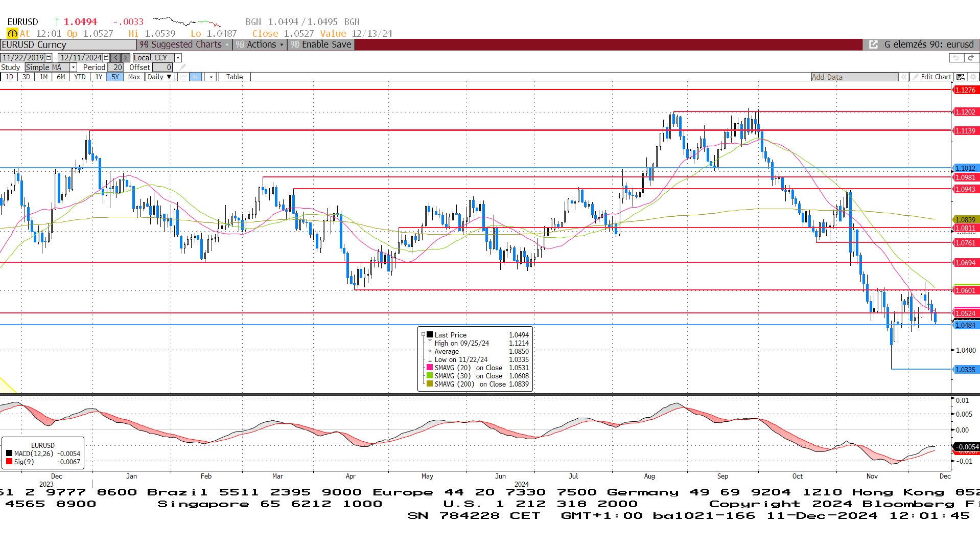Screen dimensions: 980x544
Task: Click the green up arrow price indicator
Action: pos(57,22)
